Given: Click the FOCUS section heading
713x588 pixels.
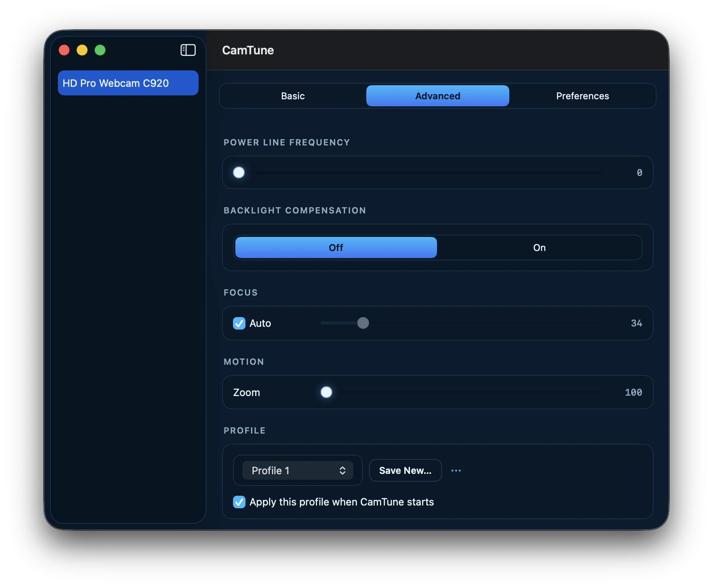Looking at the screenshot, I should pyautogui.click(x=240, y=292).
